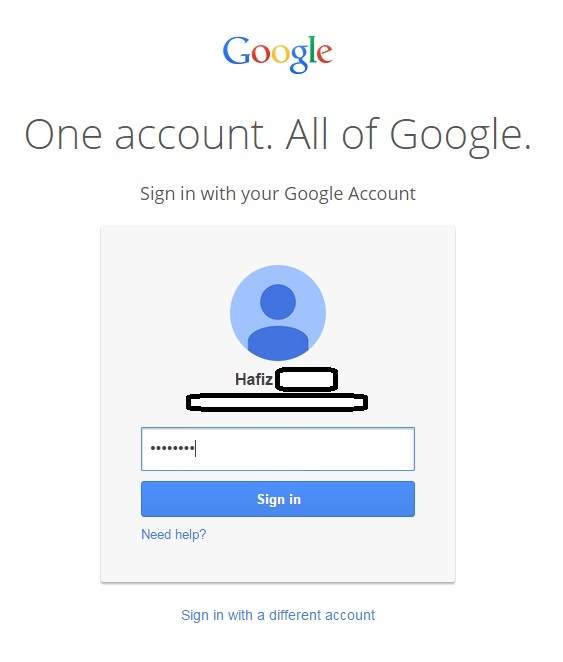Viewport: 563px width, 662px height.
Task: Click the red letter e in logo
Action: click(324, 54)
